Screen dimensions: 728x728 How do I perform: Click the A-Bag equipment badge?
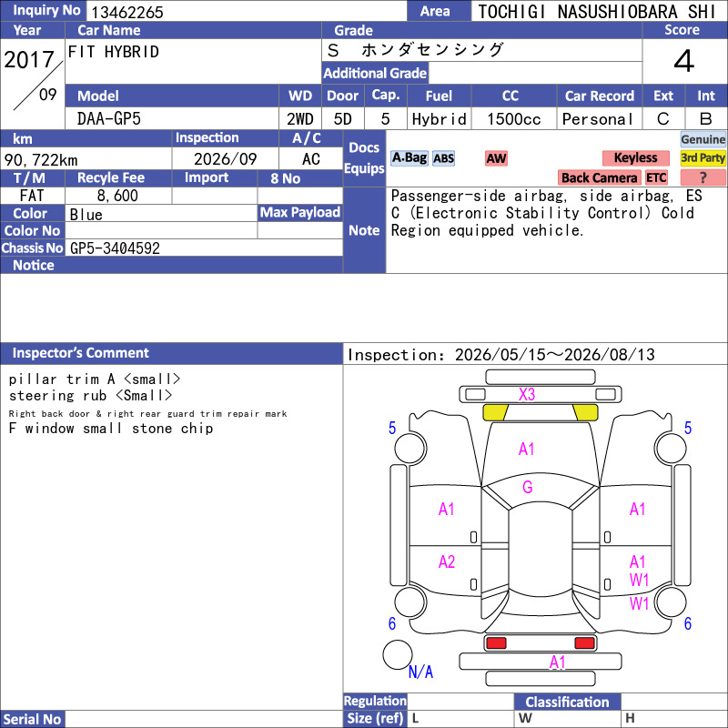pyautogui.click(x=409, y=158)
